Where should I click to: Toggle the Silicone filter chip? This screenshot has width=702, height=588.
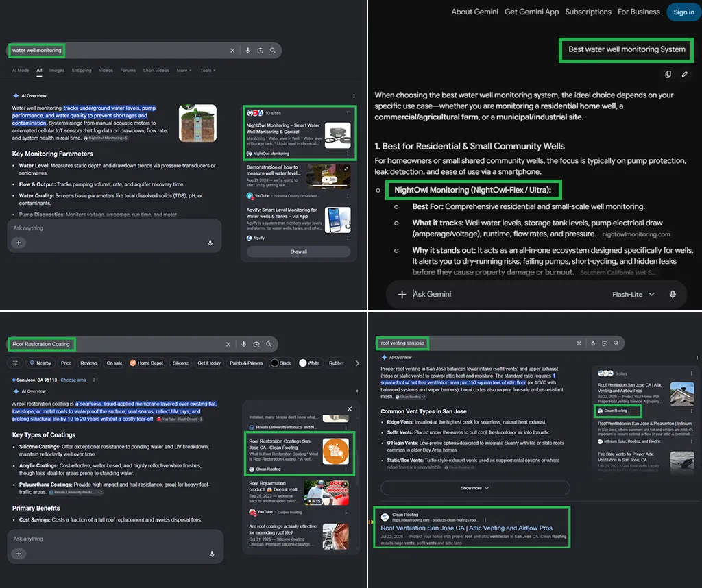pos(180,363)
